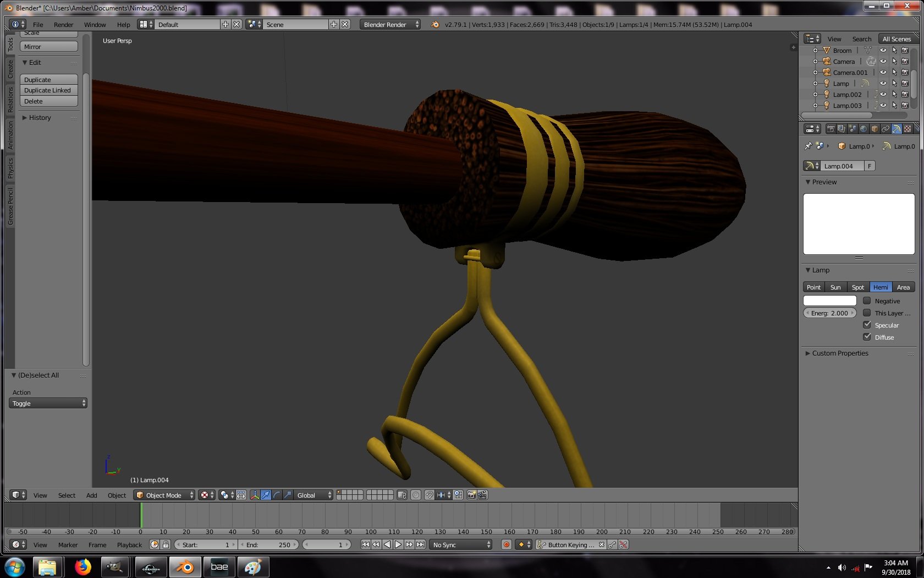The width and height of the screenshot is (924, 578).
Task: Toggle visibility eye for the Broom object
Action: point(883,50)
